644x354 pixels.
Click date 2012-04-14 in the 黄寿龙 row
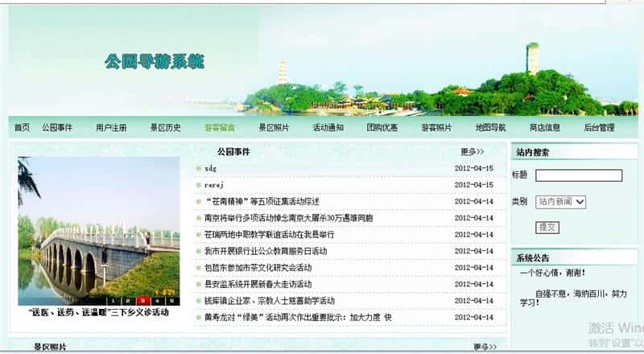tap(474, 318)
